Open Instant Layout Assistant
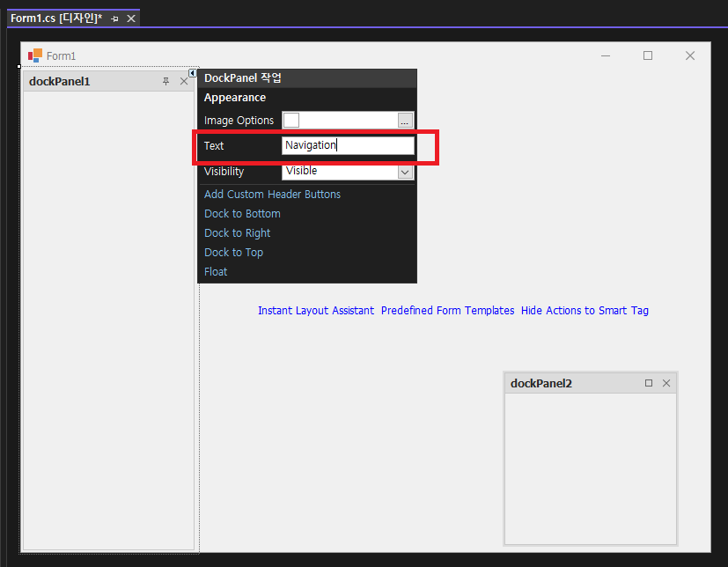728x567 pixels. pos(316,310)
